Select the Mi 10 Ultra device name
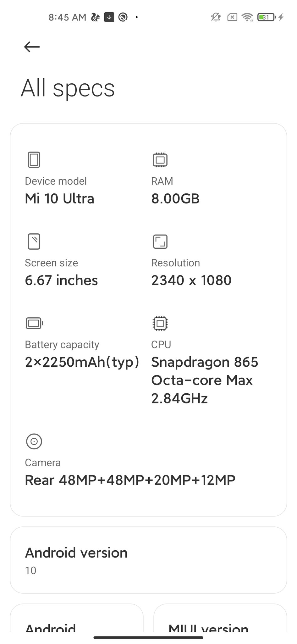The width and height of the screenshot is (297, 644). [x=60, y=199]
